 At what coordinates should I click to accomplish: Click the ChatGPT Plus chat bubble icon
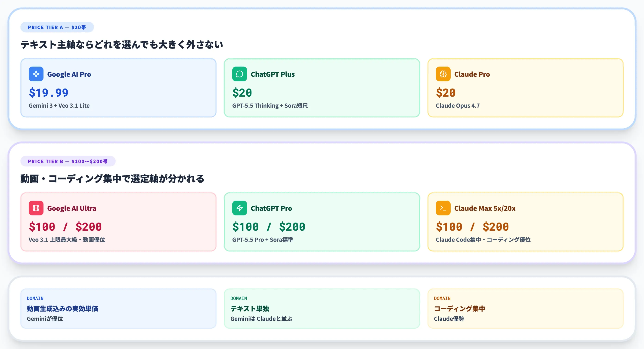tap(239, 74)
